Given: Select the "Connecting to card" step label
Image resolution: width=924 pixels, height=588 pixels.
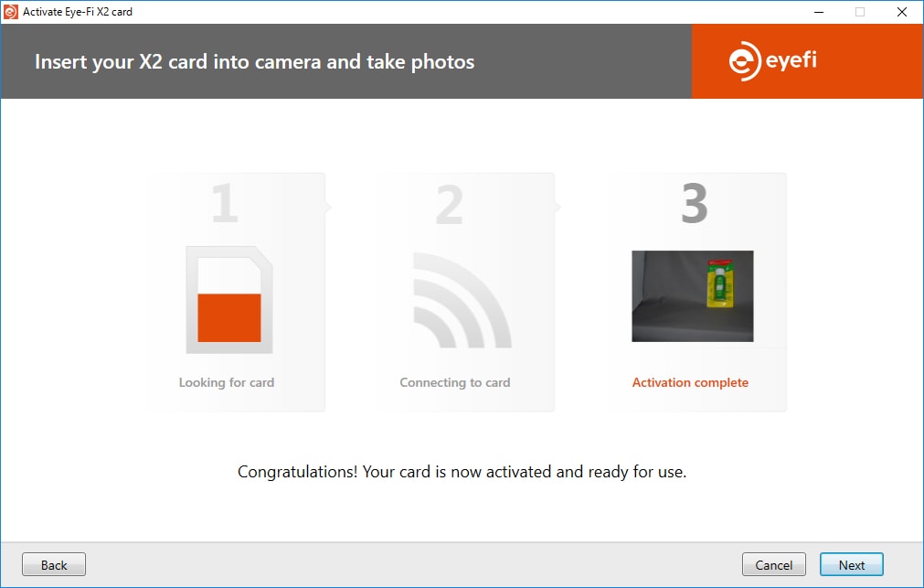Looking at the screenshot, I should coord(454,382).
